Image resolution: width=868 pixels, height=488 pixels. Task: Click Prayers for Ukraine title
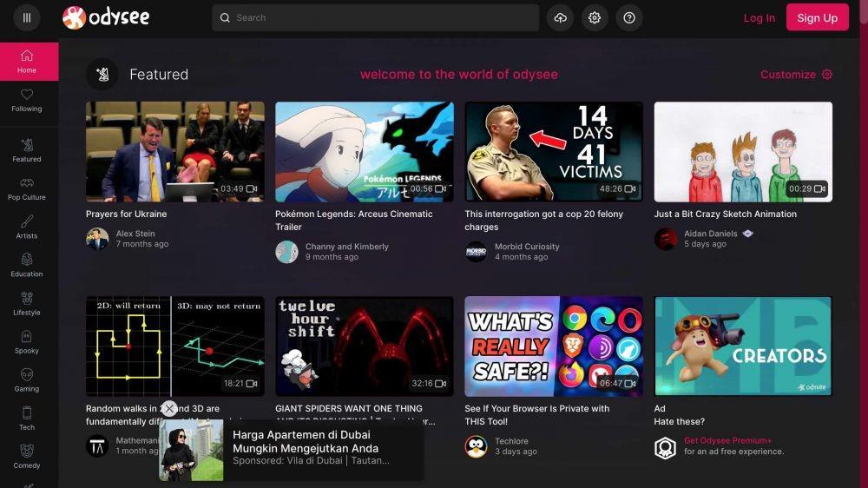[126, 214]
